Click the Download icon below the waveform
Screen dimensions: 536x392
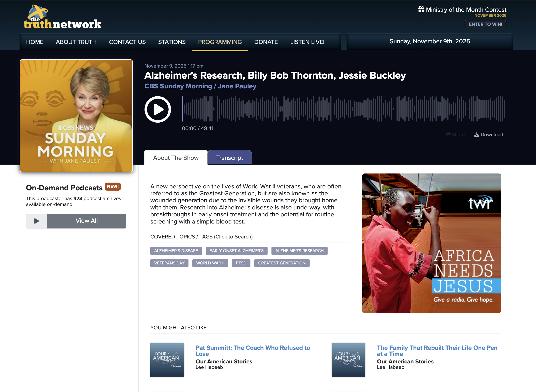tap(476, 134)
